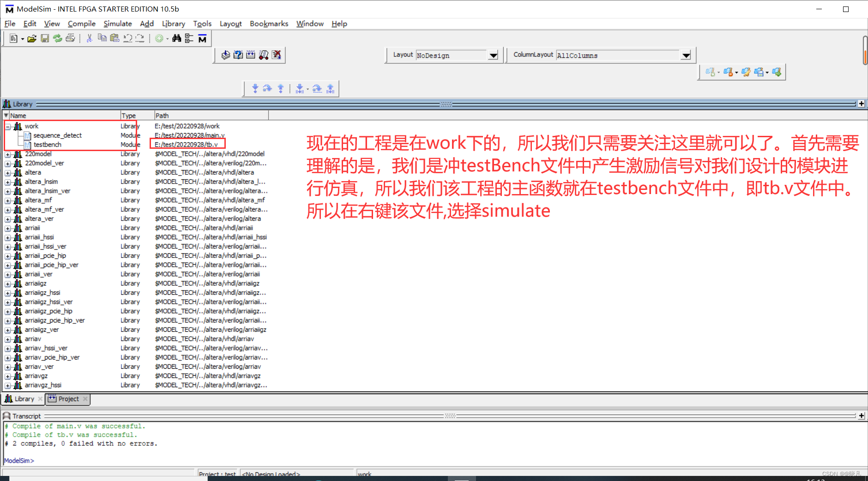
Task: Open the Bookmarks menu
Action: [x=269, y=24]
